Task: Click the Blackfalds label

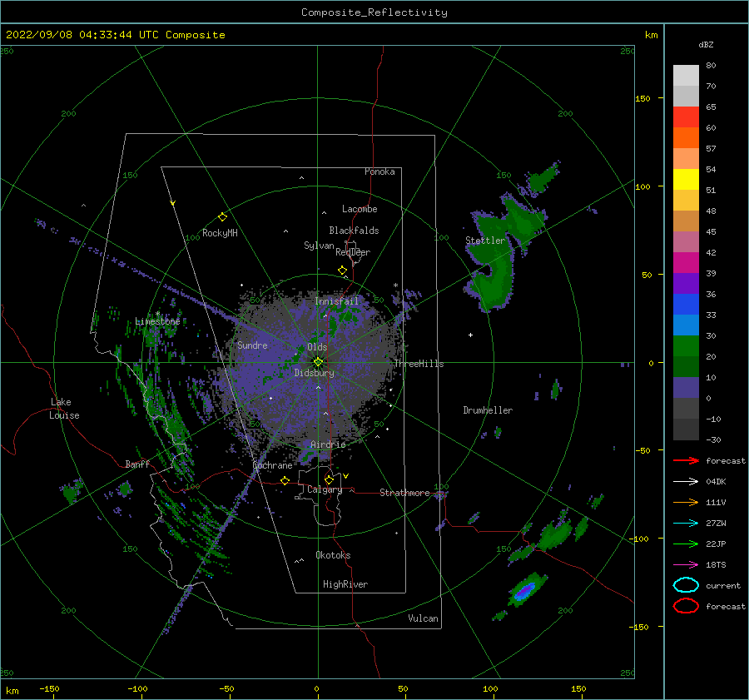Action: pos(354,231)
